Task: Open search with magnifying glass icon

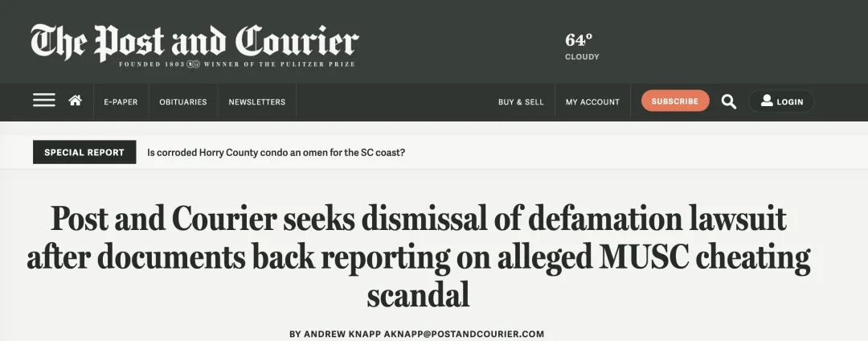Action: [x=728, y=101]
